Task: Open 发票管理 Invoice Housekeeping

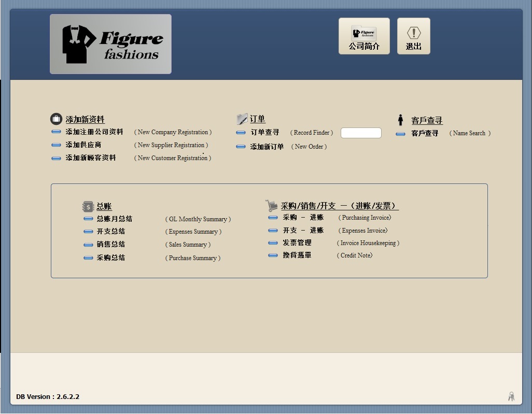Action: [x=297, y=243]
